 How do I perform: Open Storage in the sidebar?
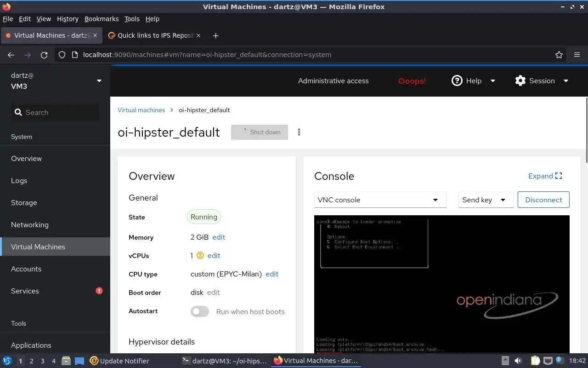[55, 202]
